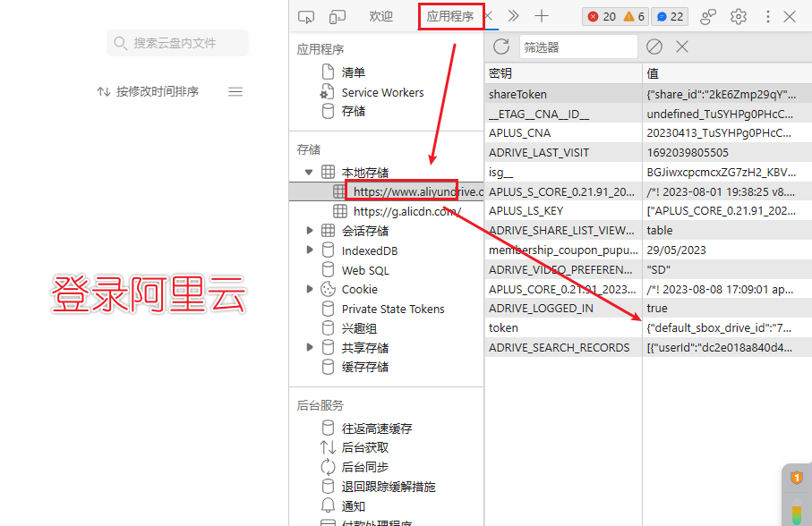Select 往返高速缓存 item
812x526 pixels.
click(x=377, y=428)
